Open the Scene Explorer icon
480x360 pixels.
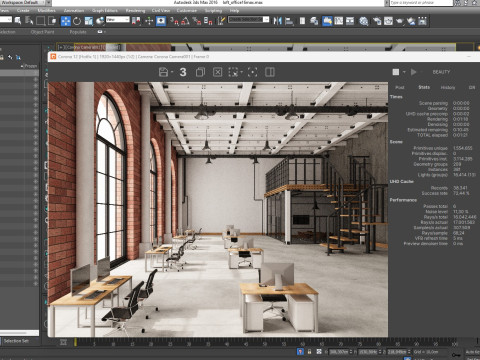[x=302, y=21]
